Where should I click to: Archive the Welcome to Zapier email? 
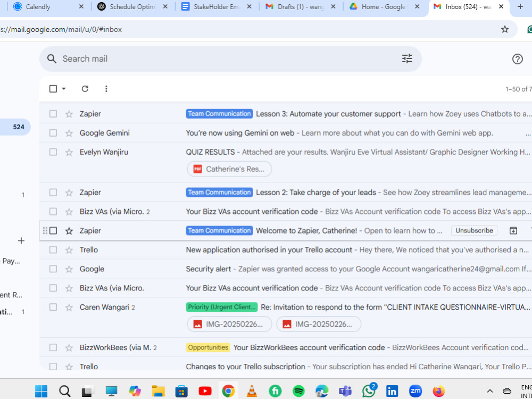tap(513, 231)
